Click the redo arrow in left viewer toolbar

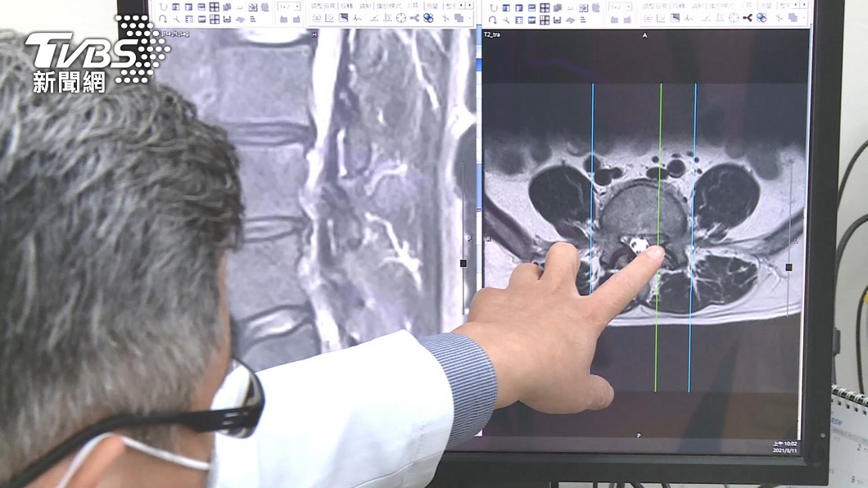click(x=163, y=19)
